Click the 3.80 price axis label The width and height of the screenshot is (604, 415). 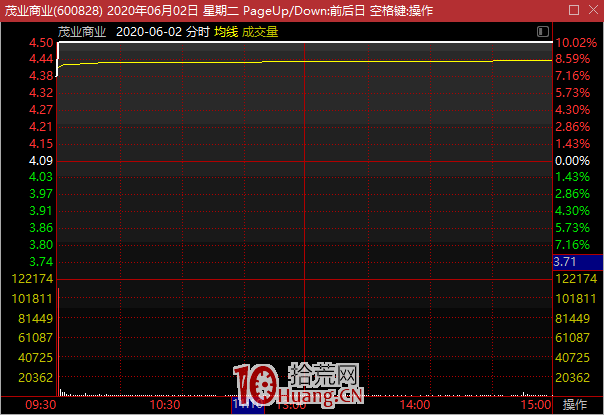point(41,245)
